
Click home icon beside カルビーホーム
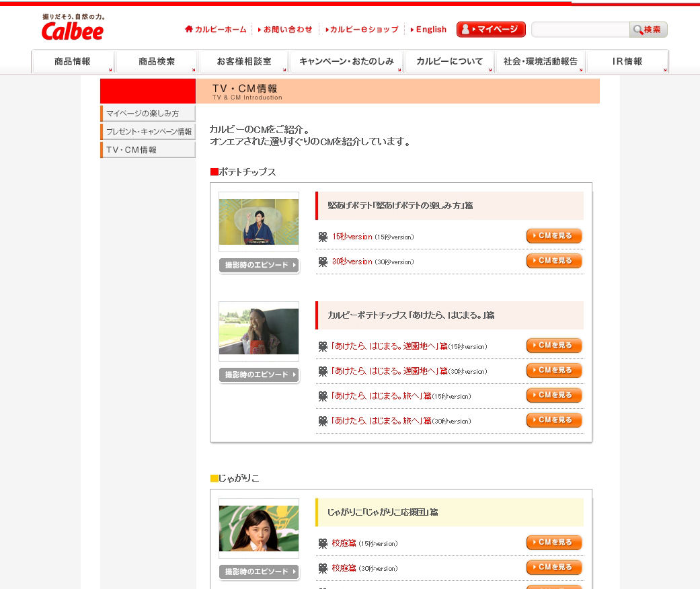point(188,29)
